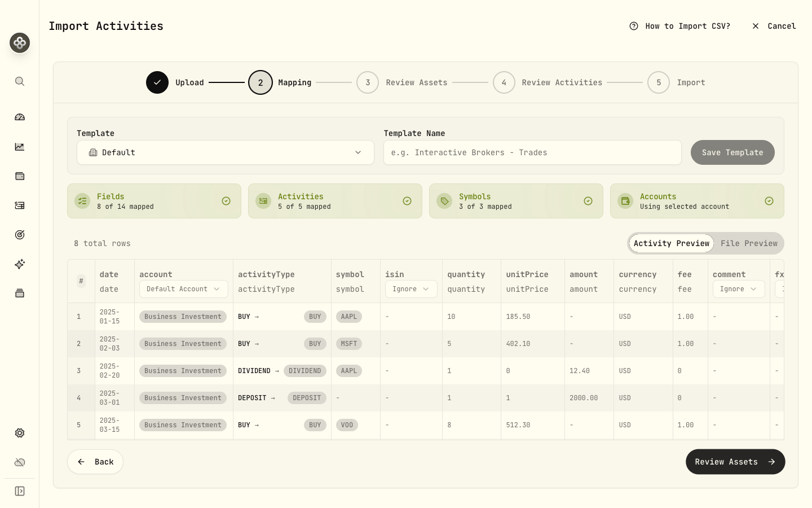Click the Fields card checklist icon
812x508 pixels.
(x=82, y=201)
